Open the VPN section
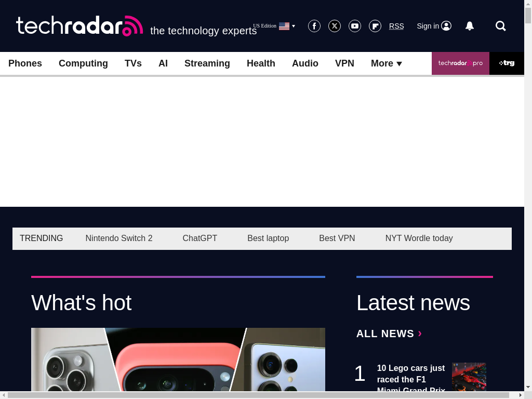The height and width of the screenshot is (399, 532). coord(345,63)
